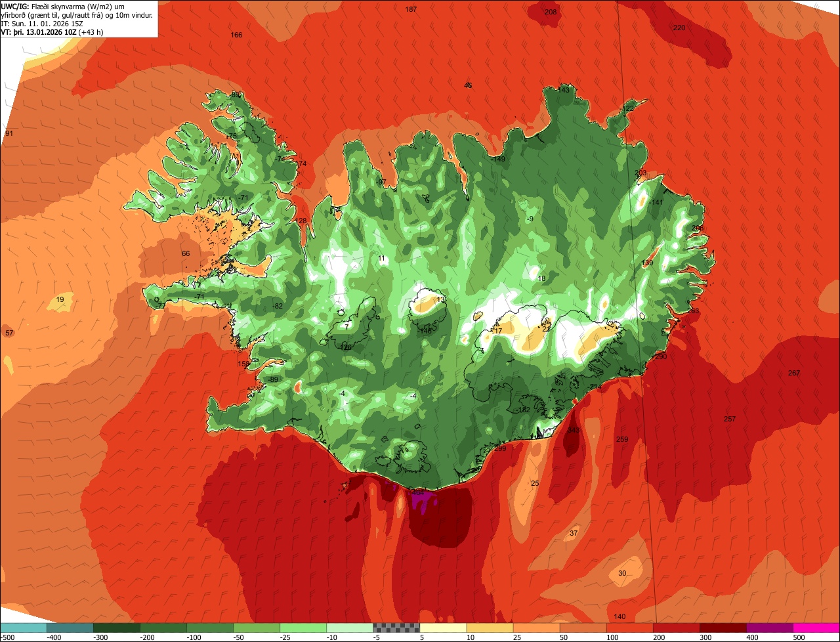Click the value 267 in the southeast sea
Image resolution: width=840 pixels, height=642 pixels.
[794, 373]
